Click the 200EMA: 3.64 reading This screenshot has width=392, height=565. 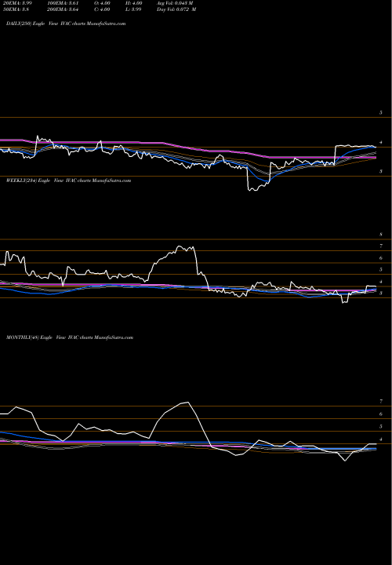pyautogui.click(x=63, y=9)
